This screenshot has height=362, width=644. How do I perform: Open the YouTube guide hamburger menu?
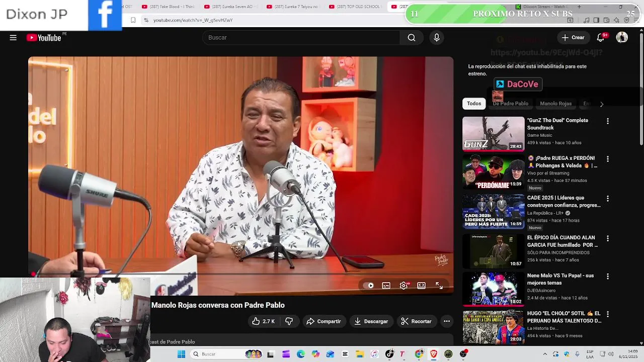(13, 38)
